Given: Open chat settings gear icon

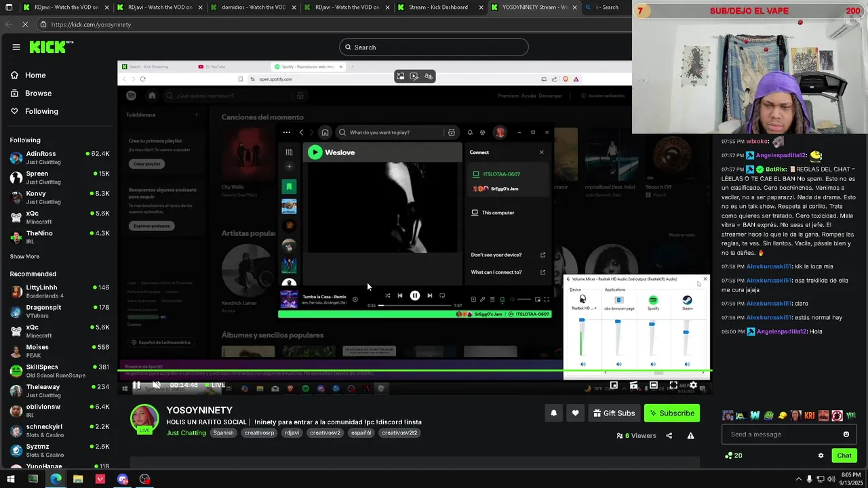Looking at the screenshot, I should pos(821,455).
